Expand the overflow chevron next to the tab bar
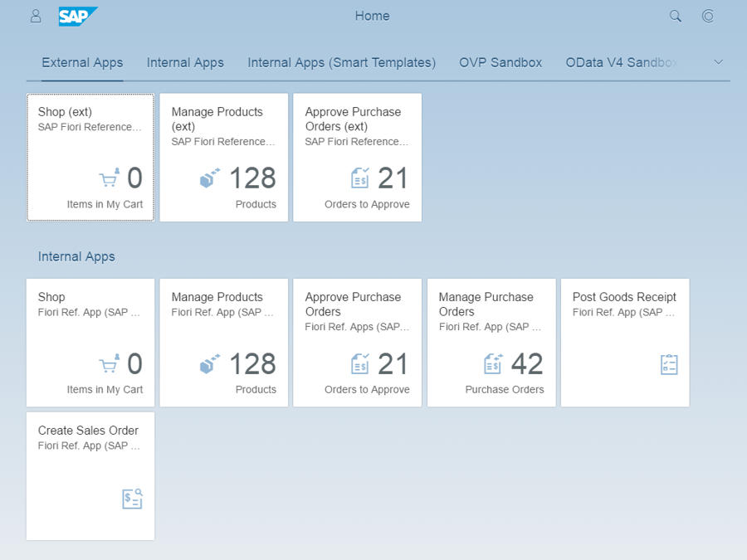This screenshot has height=560, width=747. [x=717, y=61]
